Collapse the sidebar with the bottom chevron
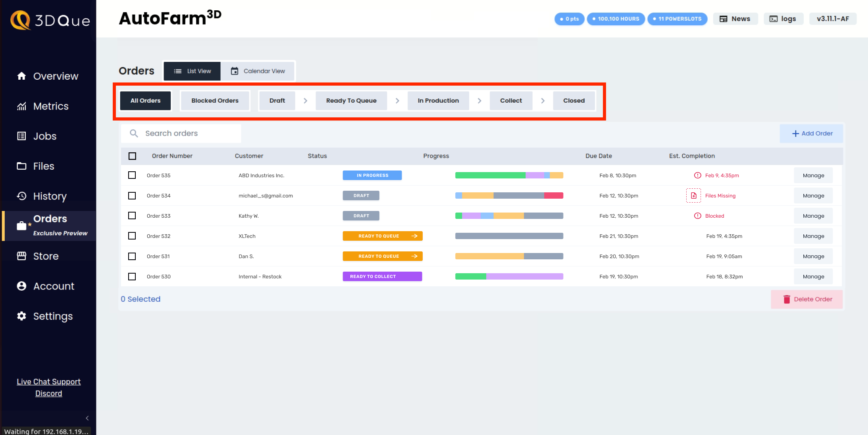 (x=87, y=418)
